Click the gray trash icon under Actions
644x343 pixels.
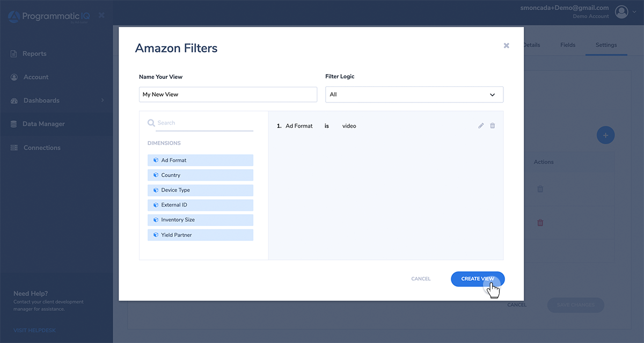coord(540,189)
